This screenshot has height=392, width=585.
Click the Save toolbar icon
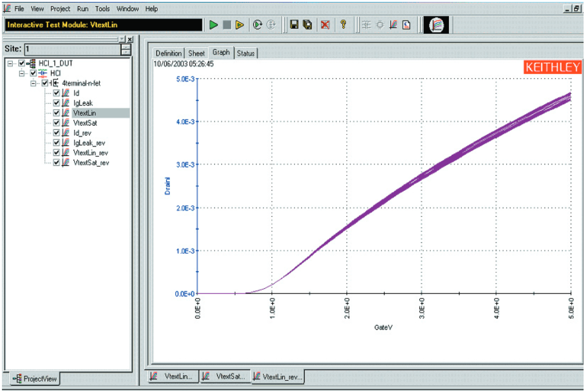294,24
